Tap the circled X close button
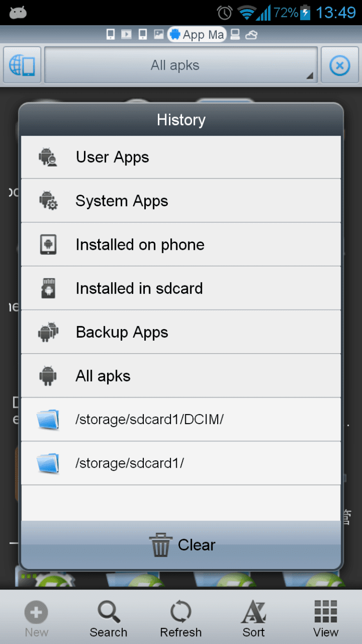 (340, 65)
